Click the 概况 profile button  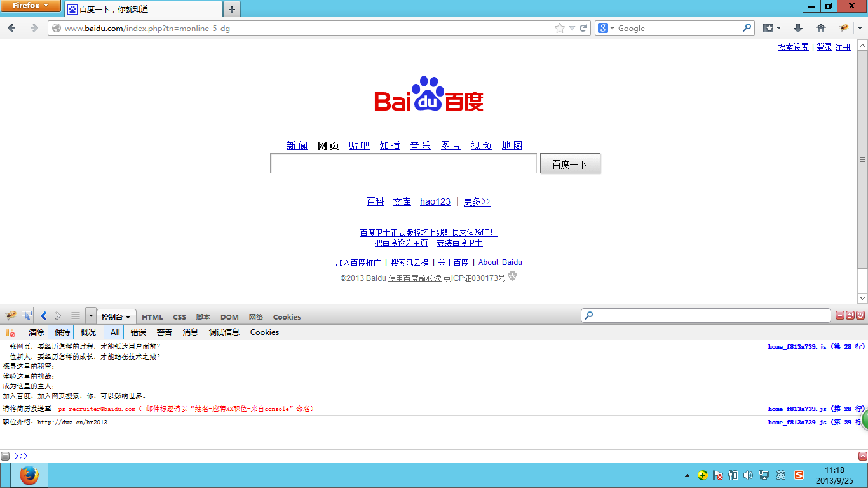88,332
